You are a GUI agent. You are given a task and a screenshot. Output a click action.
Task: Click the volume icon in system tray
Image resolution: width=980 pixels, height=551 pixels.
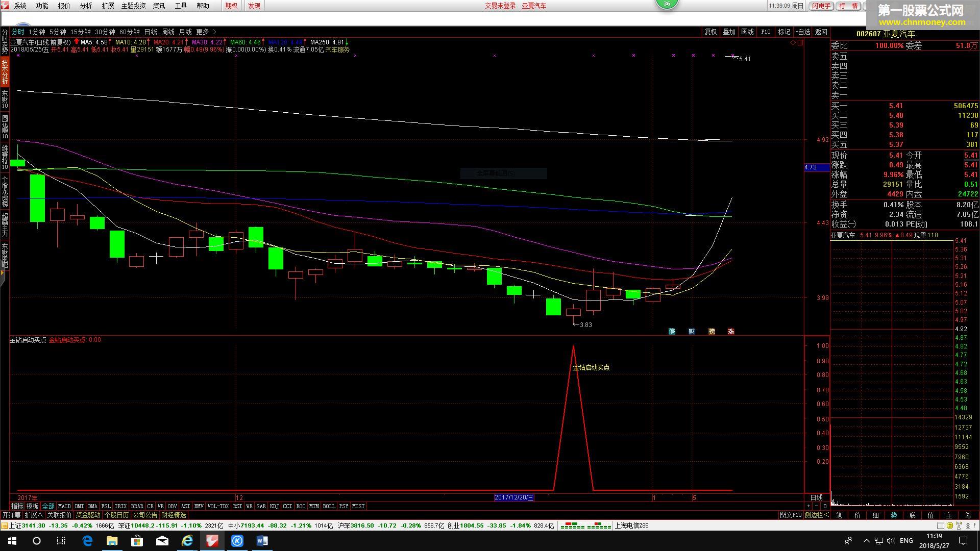point(891,541)
